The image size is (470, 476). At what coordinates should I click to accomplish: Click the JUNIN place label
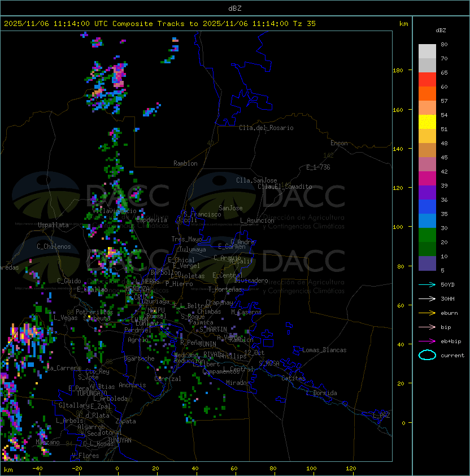tap(207, 344)
